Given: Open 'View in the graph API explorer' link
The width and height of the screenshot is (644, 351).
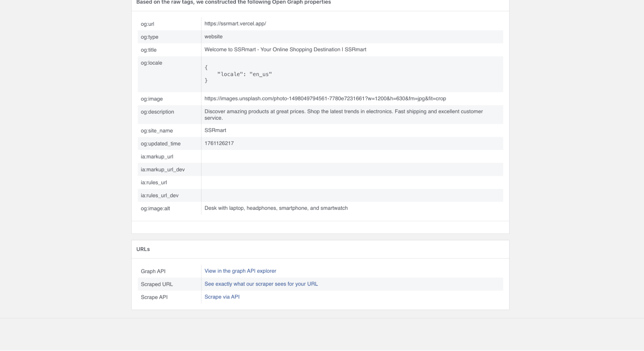Looking at the screenshot, I should 240,271.
